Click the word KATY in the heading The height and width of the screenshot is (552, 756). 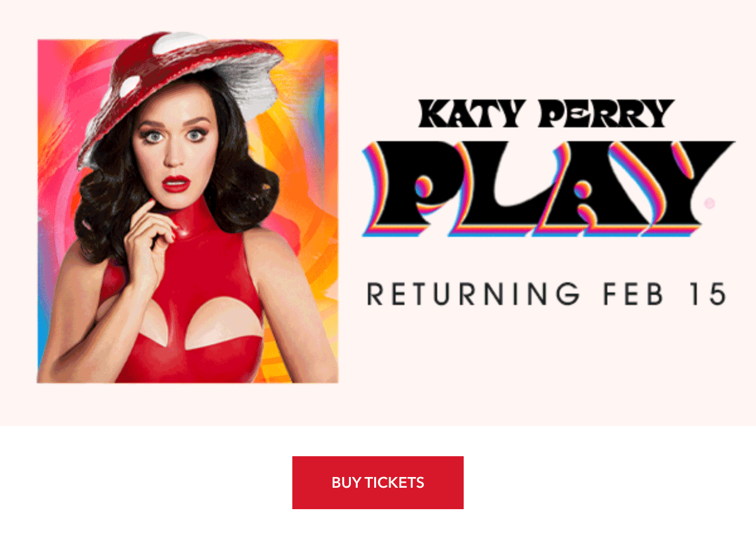pos(469,114)
